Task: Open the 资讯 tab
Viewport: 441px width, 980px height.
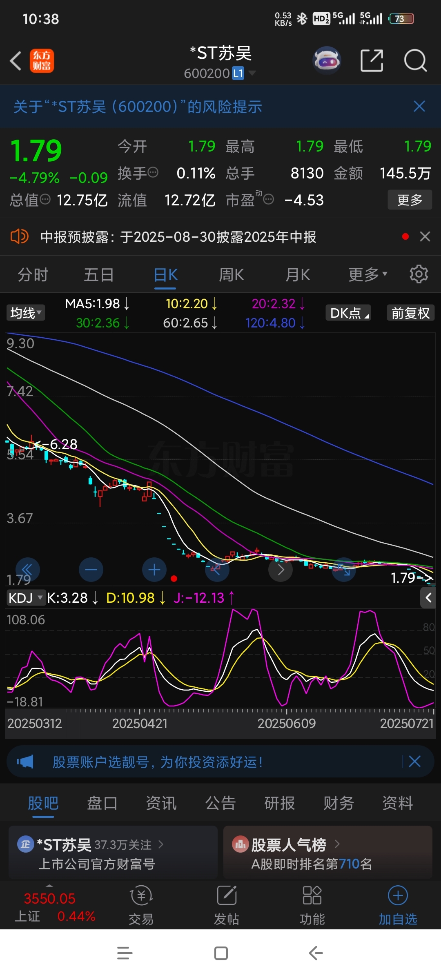Action: tap(161, 803)
